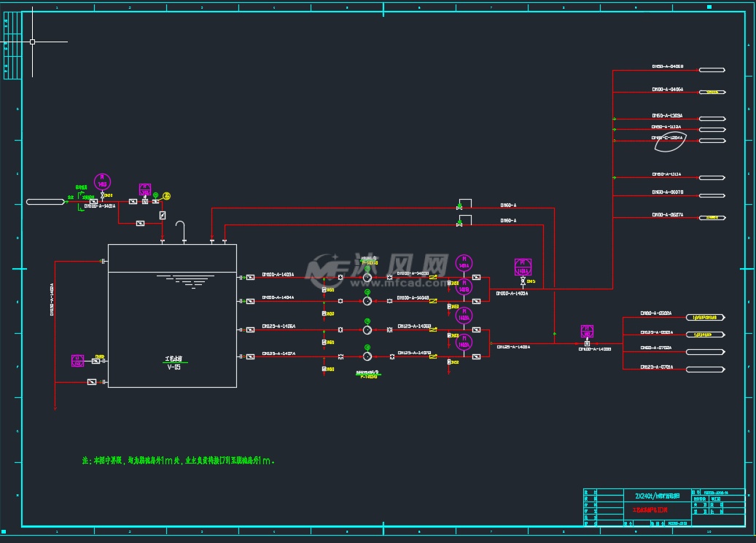The width and height of the screenshot is (756, 543).
Task: Select the control valve on lower DN80-A return line
Action: (459, 224)
